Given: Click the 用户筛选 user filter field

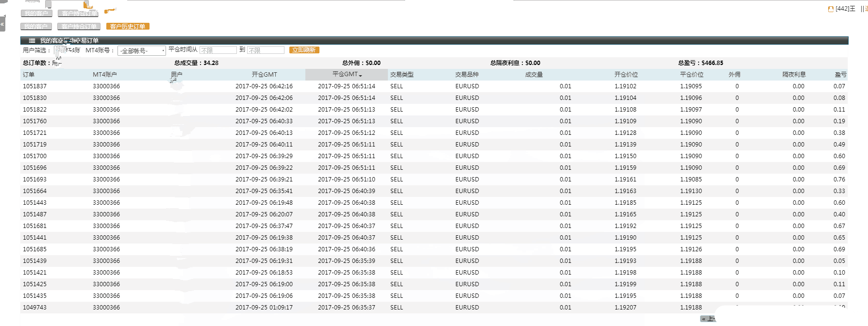Looking at the screenshot, I should click(67, 50).
